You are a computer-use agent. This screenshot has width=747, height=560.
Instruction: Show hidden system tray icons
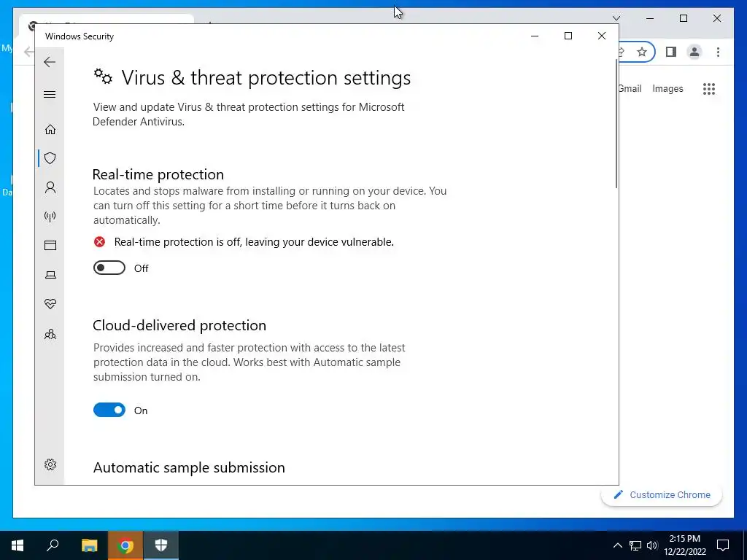(617, 545)
